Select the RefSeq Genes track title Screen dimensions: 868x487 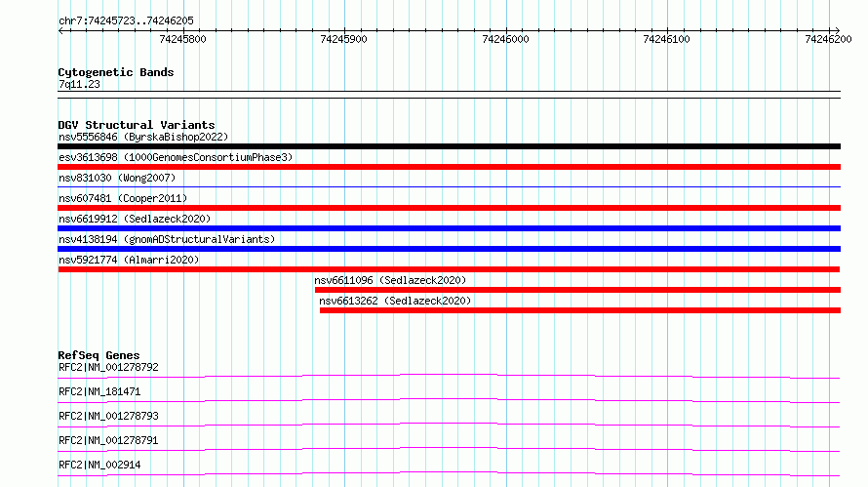(99, 355)
